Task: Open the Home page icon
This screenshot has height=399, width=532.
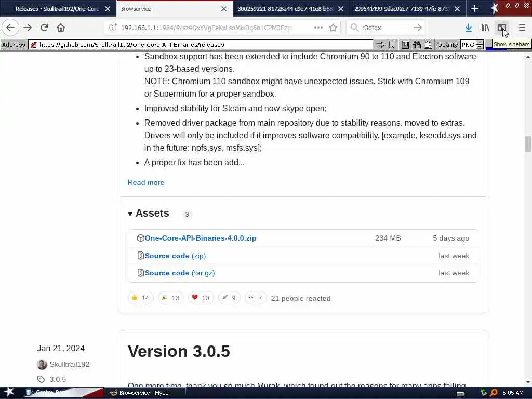Action: pos(61,28)
